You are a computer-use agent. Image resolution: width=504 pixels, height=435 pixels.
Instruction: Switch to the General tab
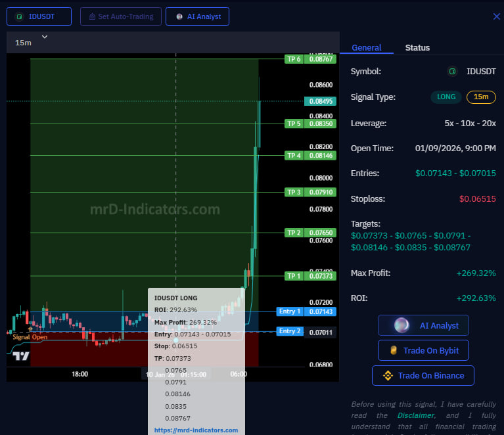367,47
